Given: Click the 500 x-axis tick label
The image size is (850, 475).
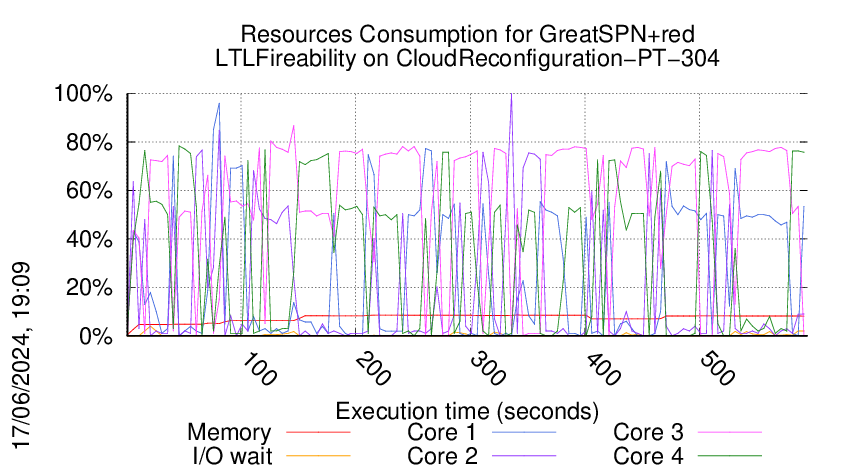Looking at the screenshot, I should pyautogui.click(x=717, y=369).
